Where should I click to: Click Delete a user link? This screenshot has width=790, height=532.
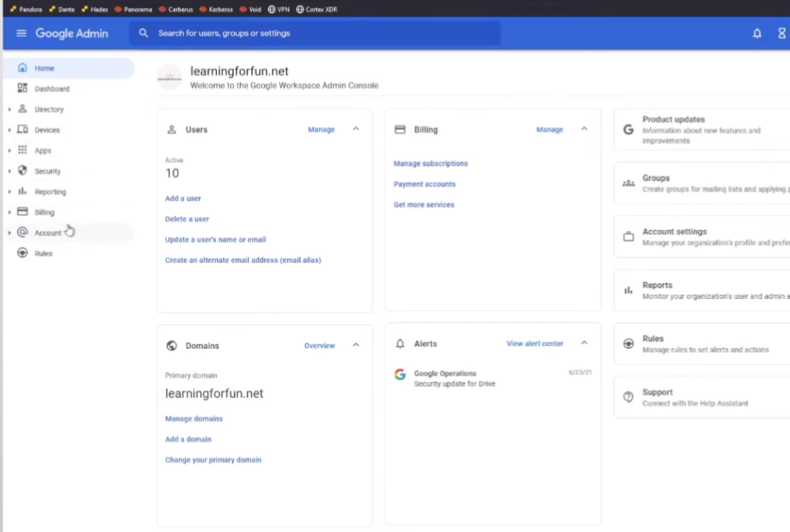[x=187, y=219]
